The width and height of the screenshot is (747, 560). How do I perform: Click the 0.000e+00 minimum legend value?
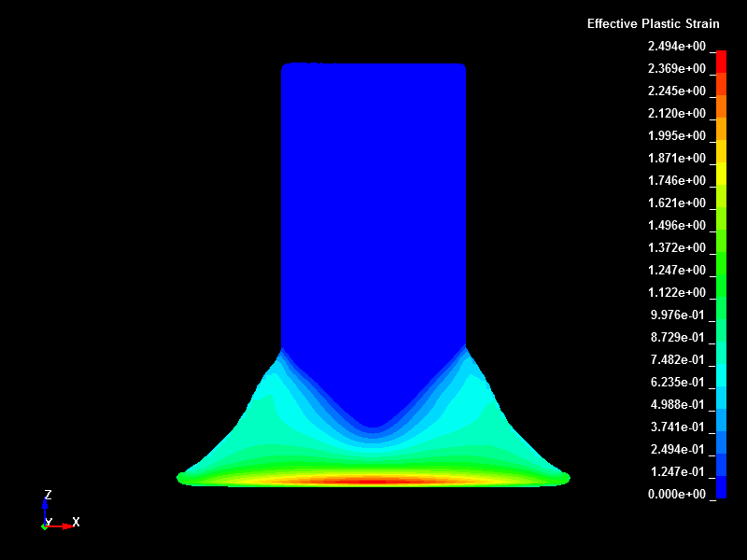click(x=677, y=494)
